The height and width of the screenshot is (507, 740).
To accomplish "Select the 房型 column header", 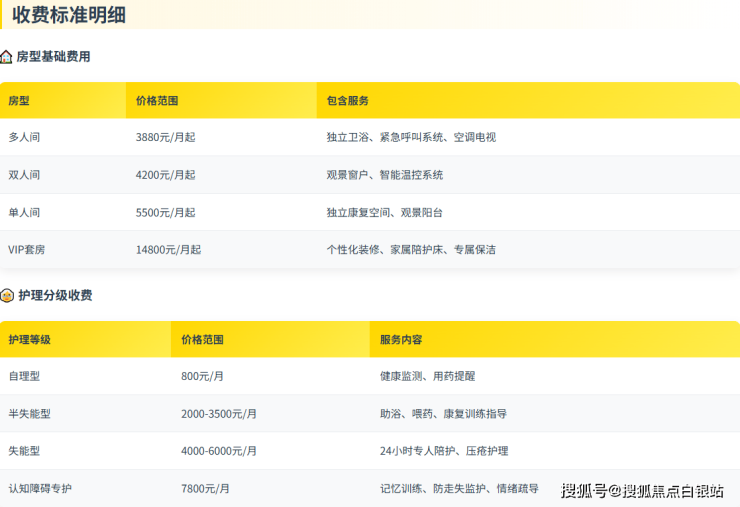I will click(19, 101).
